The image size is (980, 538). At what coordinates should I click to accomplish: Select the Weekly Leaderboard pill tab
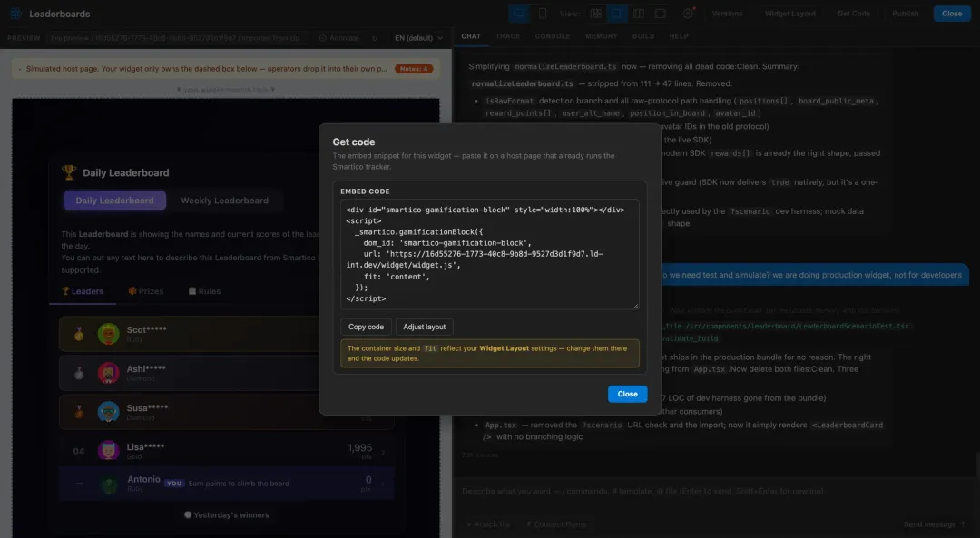224,200
